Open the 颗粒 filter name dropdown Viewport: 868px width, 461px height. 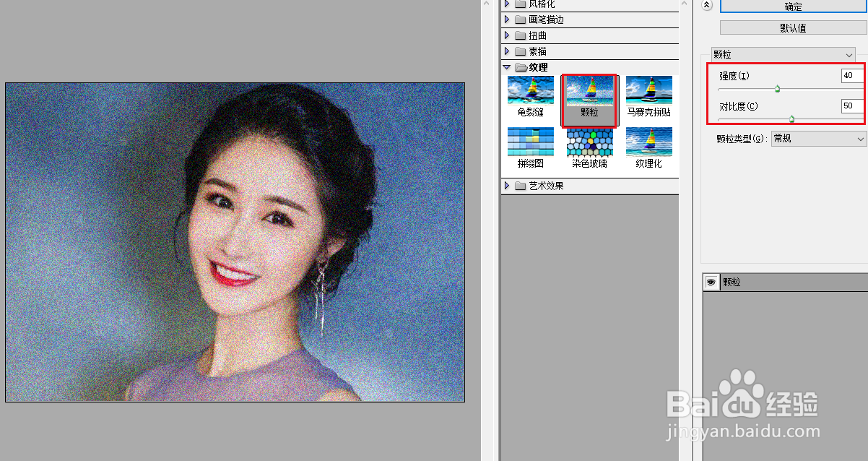(783, 54)
